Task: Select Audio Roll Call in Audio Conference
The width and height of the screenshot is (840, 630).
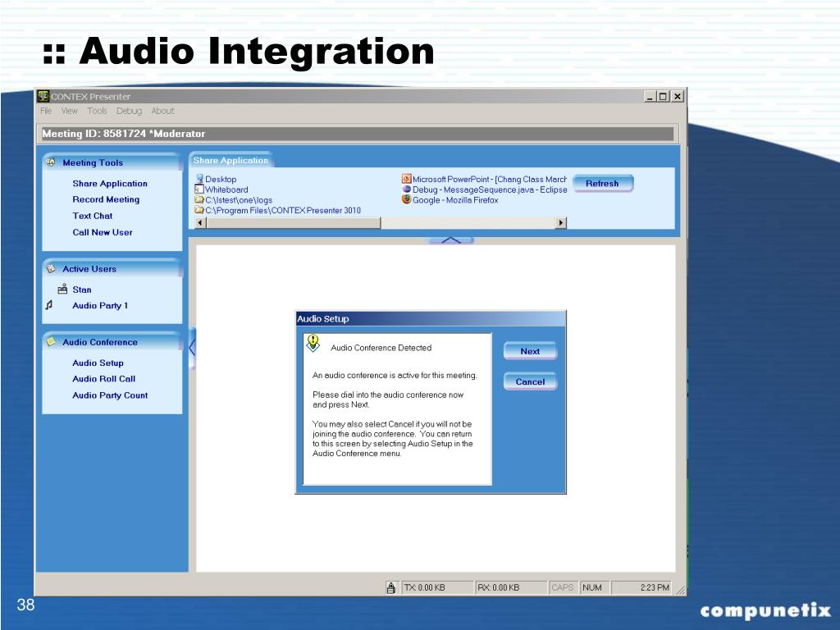Action: point(104,379)
